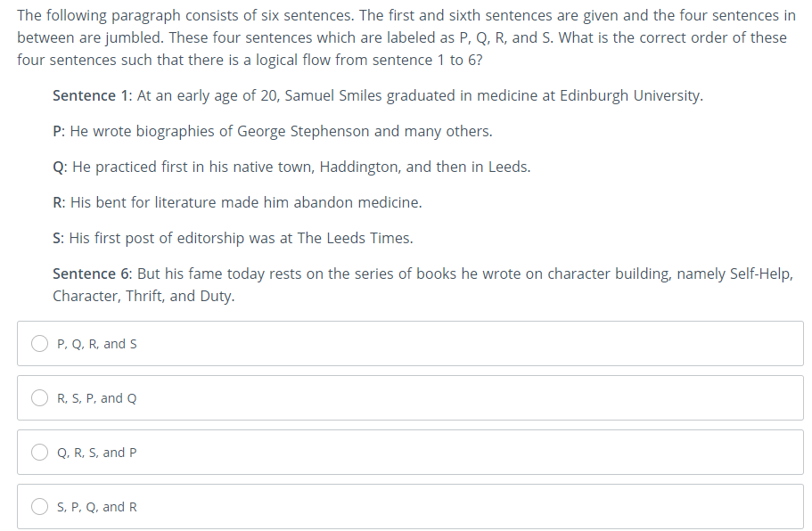Click the answer label text "R, S, P, and Q"
Viewport: 812px width, 531px height.
tap(97, 398)
